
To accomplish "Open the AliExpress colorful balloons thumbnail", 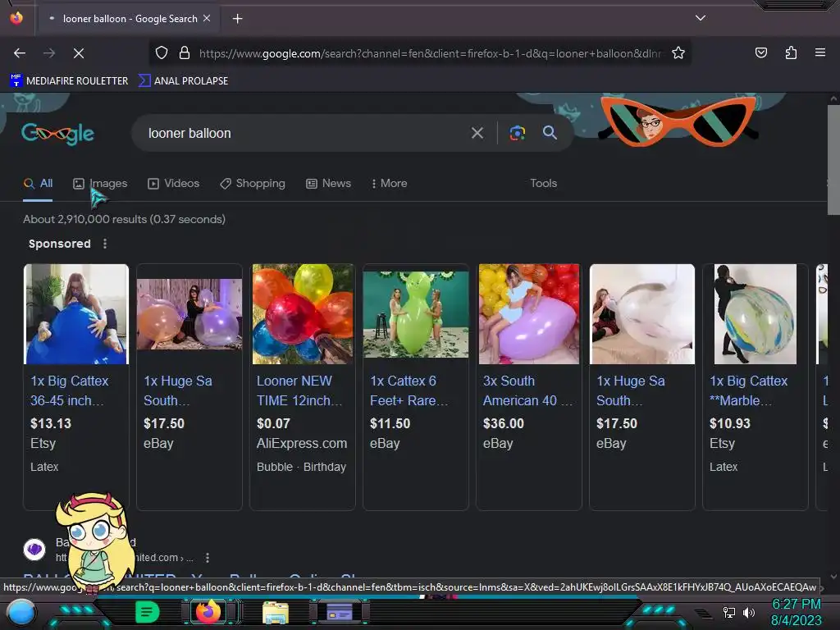I will [303, 314].
